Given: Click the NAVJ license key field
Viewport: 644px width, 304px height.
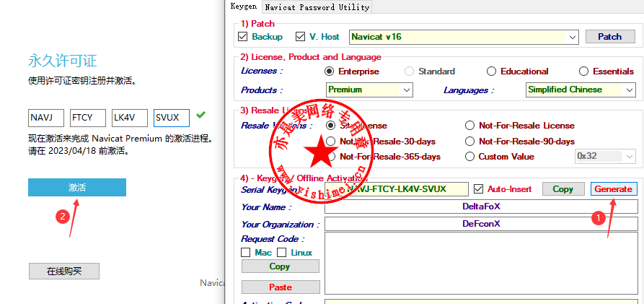Looking at the screenshot, I should [x=46, y=118].
